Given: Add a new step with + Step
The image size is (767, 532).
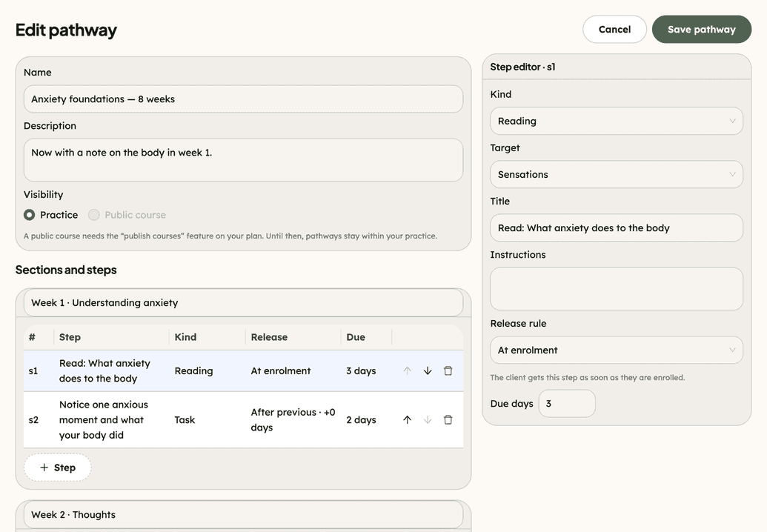Looking at the screenshot, I should tap(58, 468).
